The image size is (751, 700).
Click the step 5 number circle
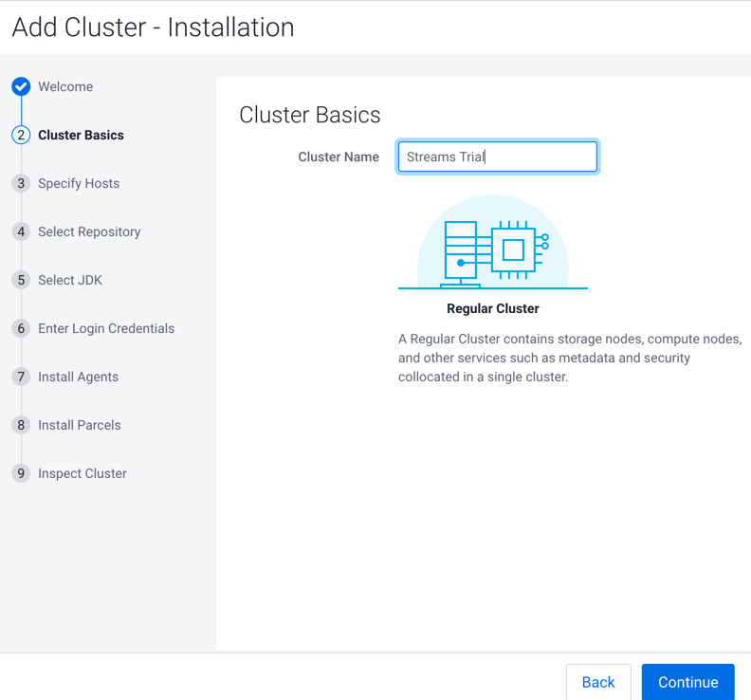(x=21, y=280)
